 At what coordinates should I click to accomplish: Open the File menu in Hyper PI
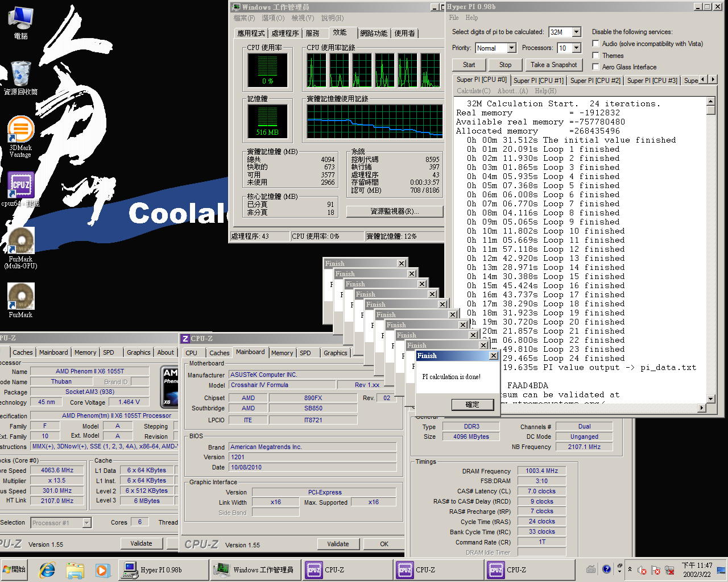[x=454, y=18]
